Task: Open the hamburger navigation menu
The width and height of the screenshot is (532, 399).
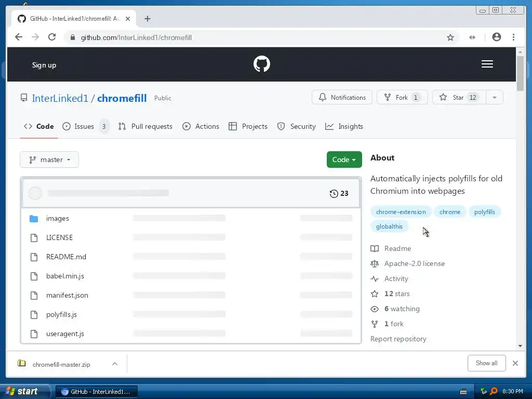Action: click(x=487, y=64)
